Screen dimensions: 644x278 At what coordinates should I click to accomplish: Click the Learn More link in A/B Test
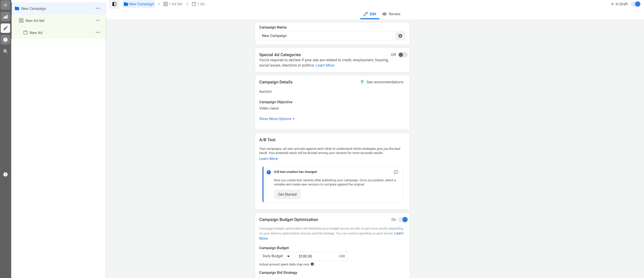268,159
